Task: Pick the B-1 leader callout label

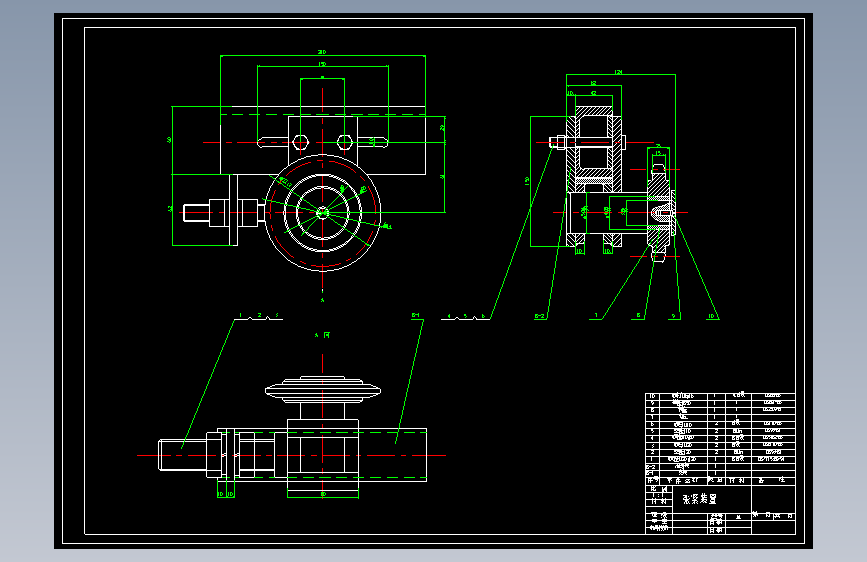Action: (416, 315)
